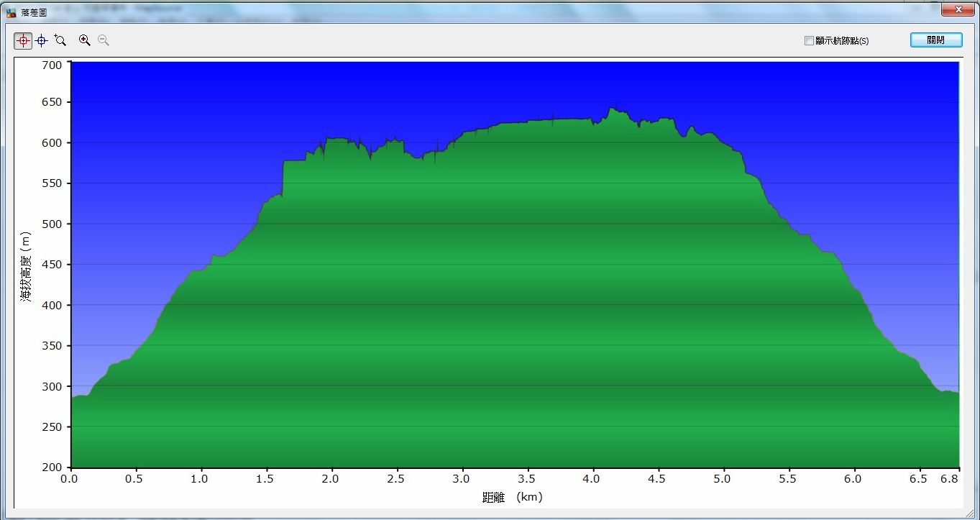Click the 海拔高度 (m) axis title
This screenshot has width=980, height=520.
click(27, 265)
